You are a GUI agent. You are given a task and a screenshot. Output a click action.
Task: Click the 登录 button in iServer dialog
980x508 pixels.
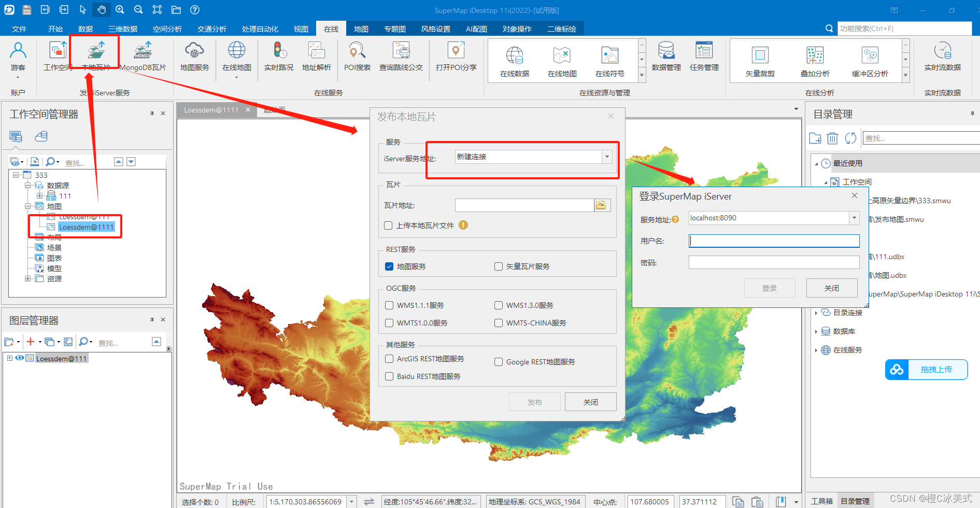(770, 288)
